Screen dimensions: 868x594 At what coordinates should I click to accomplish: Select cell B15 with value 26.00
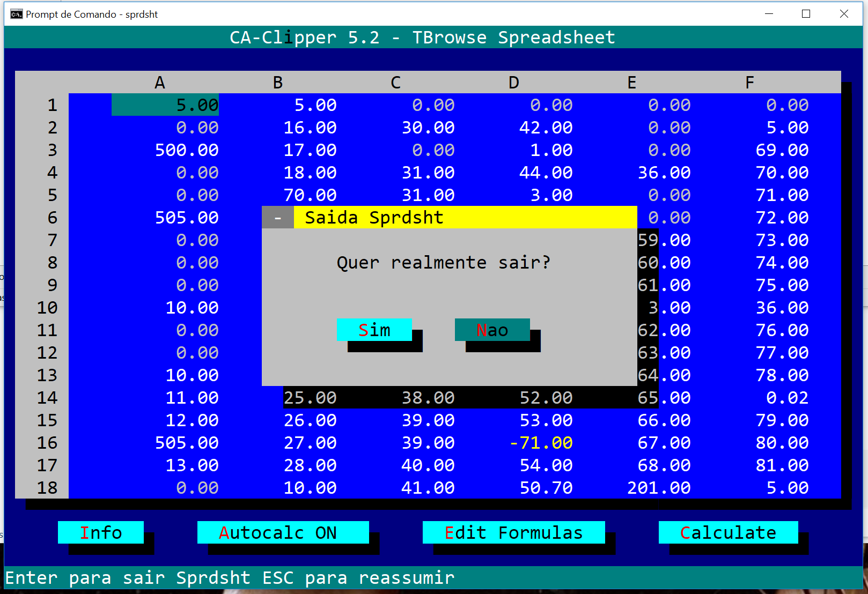310,420
